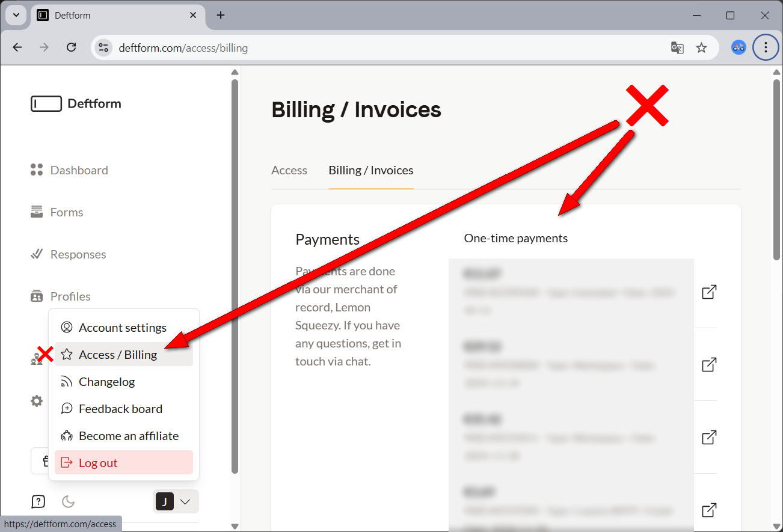Click the translate page icon
The image size is (783, 532).
pyautogui.click(x=677, y=47)
